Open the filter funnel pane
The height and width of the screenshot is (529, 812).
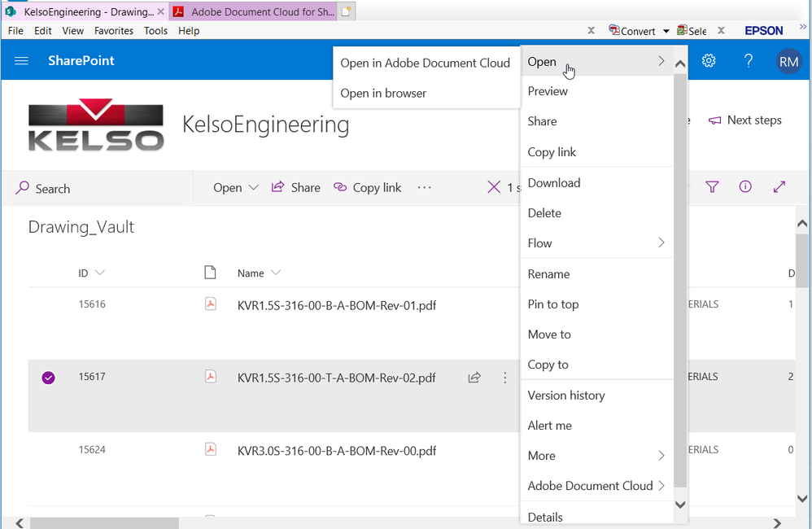pos(713,187)
